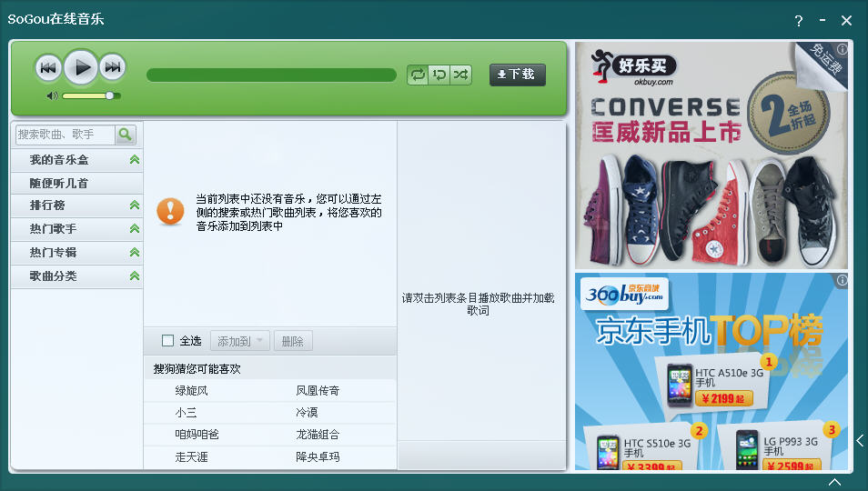This screenshot has height=491, width=868.
Task: Collapse the 我的音乐盒 chevron
Action: tap(134, 160)
